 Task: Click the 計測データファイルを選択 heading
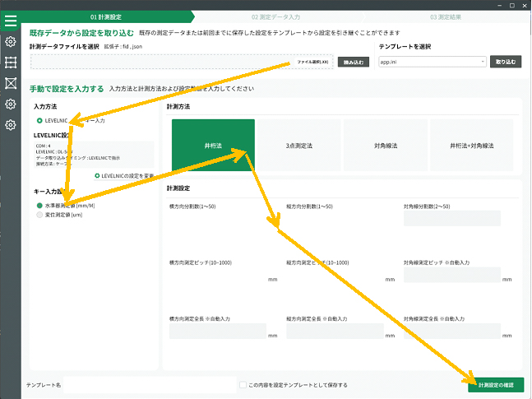[64, 47]
